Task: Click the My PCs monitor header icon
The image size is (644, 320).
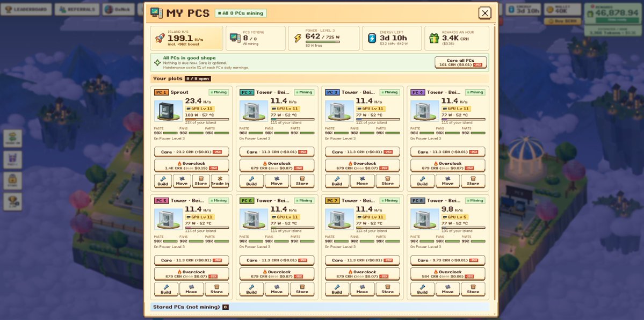Action: [x=156, y=13]
